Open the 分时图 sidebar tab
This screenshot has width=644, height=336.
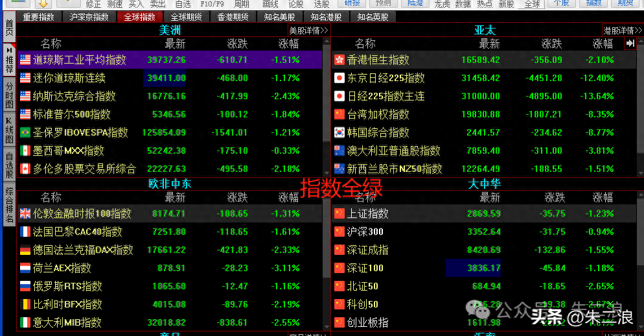point(9,96)
